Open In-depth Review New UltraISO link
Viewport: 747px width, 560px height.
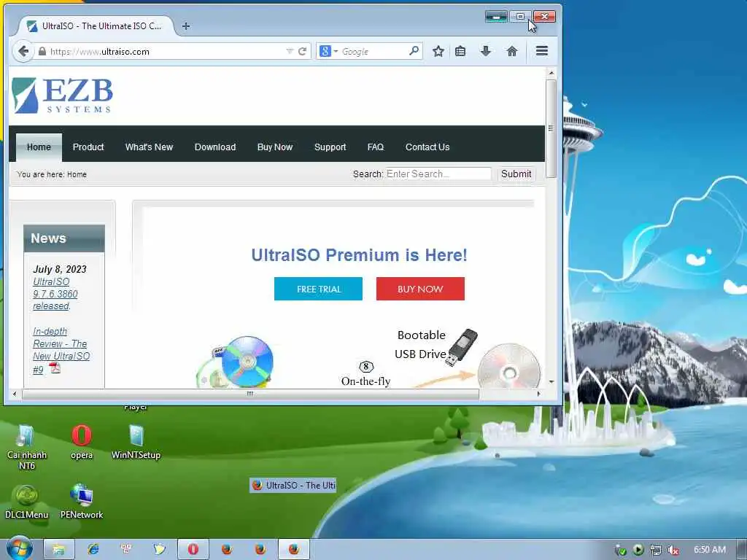click(x=61, y=350)
